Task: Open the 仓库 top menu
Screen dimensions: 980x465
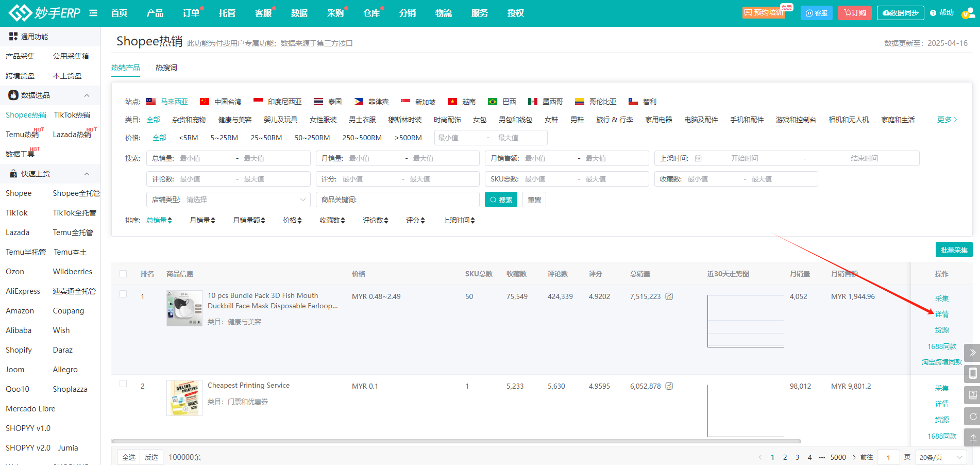Action: pos(371,13)
